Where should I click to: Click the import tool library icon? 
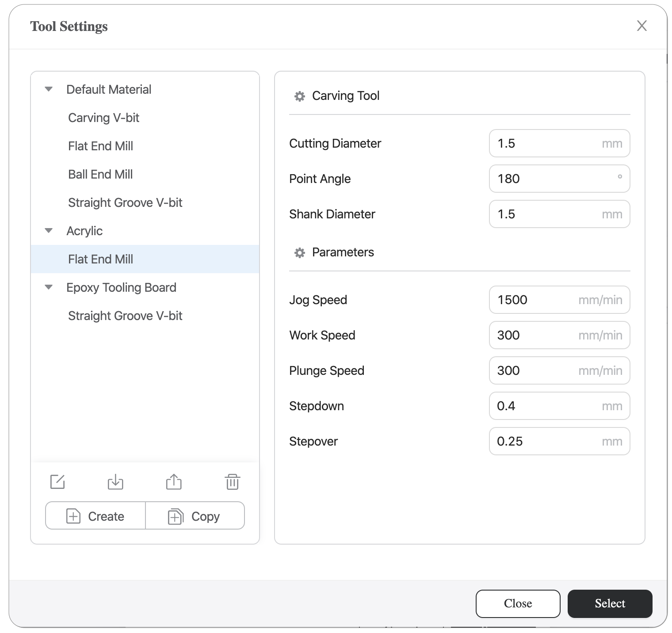pos(116,482)
